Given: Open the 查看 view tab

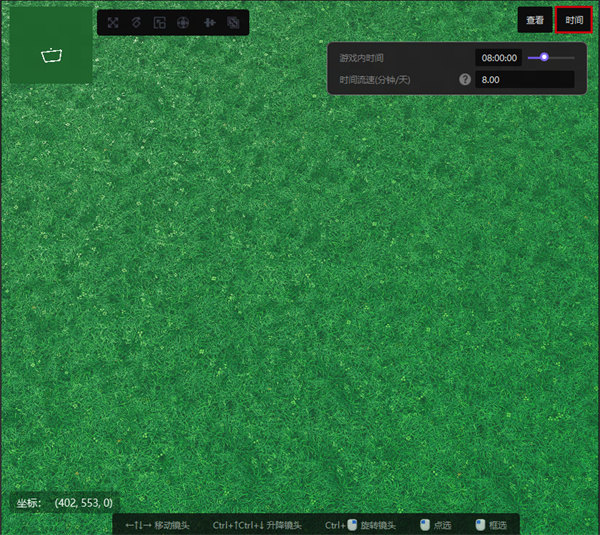Looking at the screenshot, I should point(535,20).
